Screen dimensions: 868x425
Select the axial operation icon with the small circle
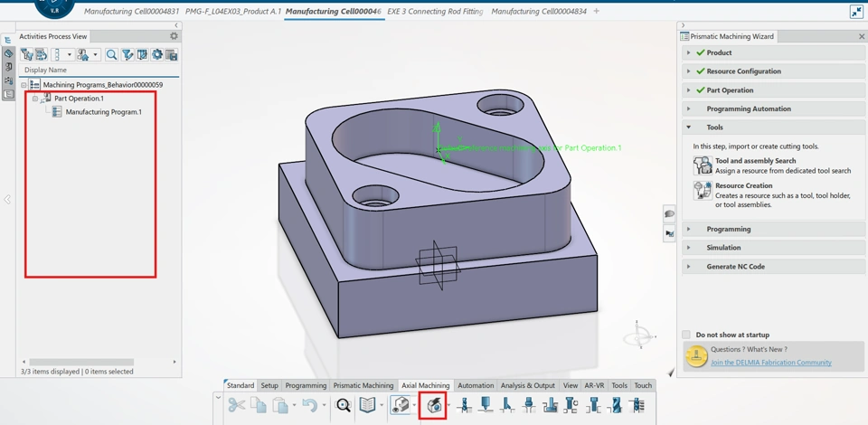[571, 406]
